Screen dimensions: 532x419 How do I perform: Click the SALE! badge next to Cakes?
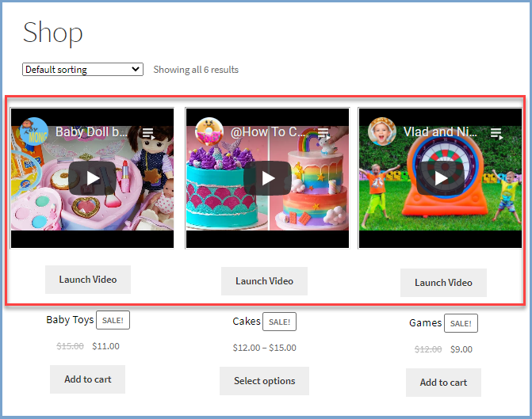click(280, 322)
